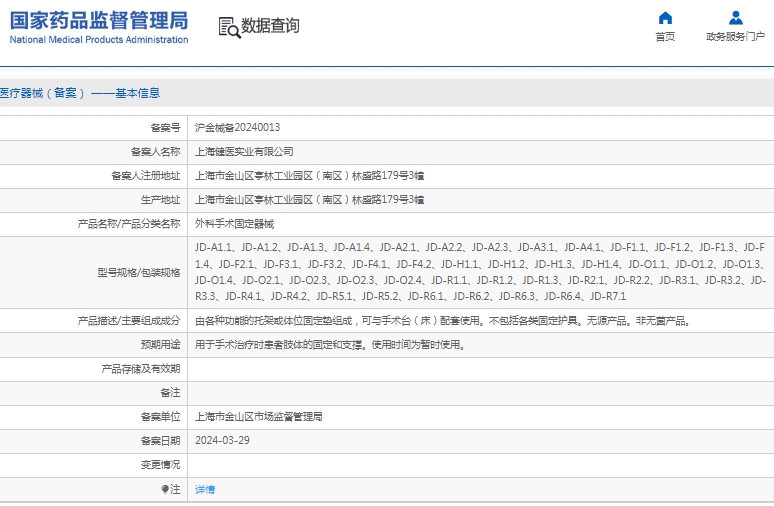
Task: Open the 政务服务门户 user icon
Action: 735,18
